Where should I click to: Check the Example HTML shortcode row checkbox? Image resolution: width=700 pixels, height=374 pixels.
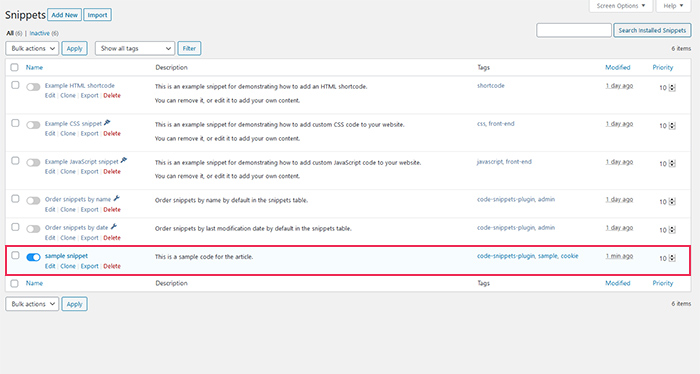pos(15,85)
